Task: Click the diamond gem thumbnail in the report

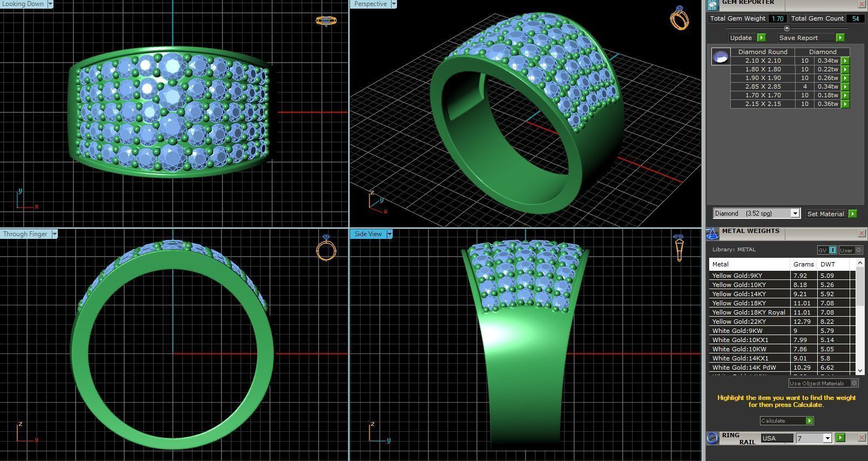Action: (x=721, y=56)
